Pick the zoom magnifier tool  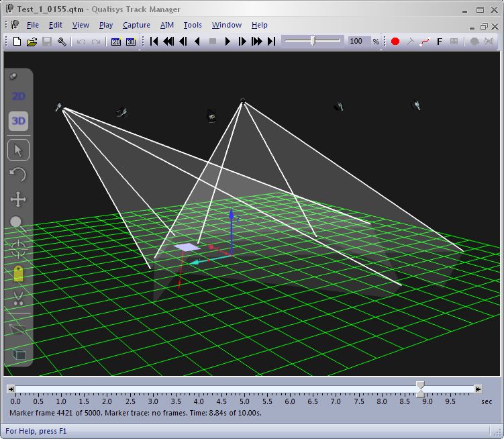pos(18,224)
